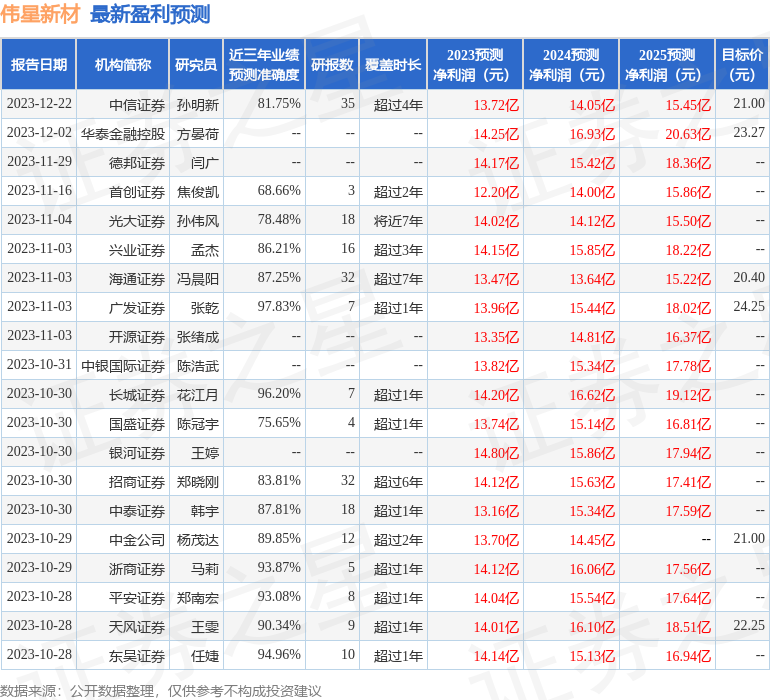
Task: Click target price 23.27
Action: point(749,133)
